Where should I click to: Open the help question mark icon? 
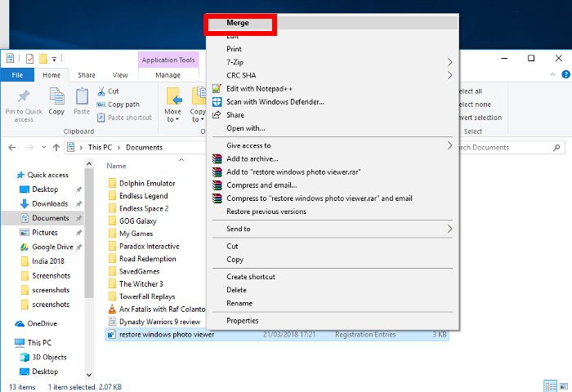point(565,75)
